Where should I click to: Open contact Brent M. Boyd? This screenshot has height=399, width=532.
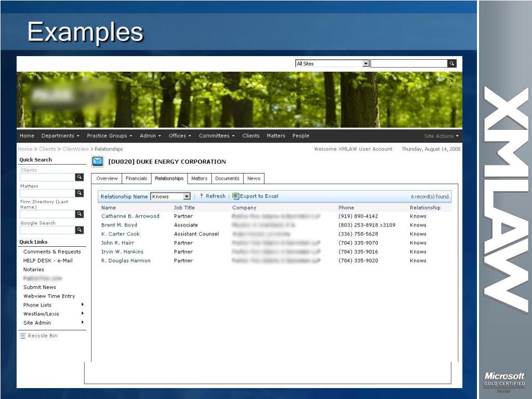pos(119,225)
